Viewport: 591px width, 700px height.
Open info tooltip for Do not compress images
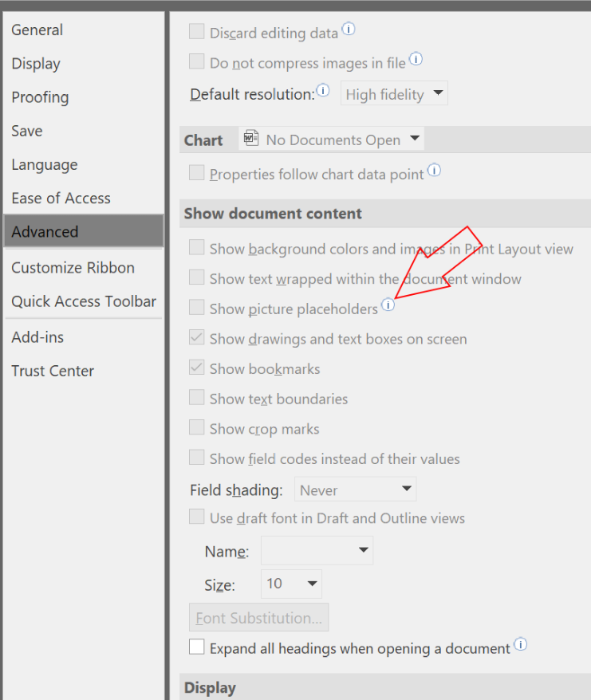[416, 59]
